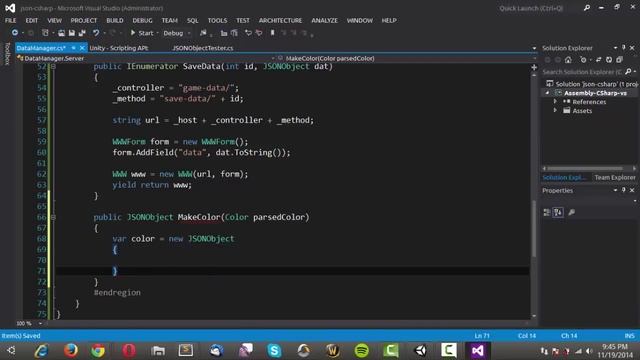Open the BUILD menu
640x360 pixels.
click(x=115, y=20)
